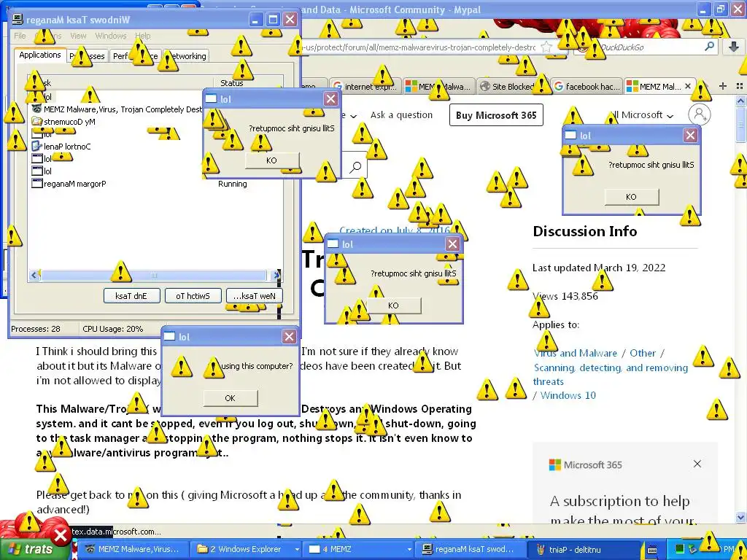Click the DuckDuckGo search magnifier icon

tap(709, 47)
